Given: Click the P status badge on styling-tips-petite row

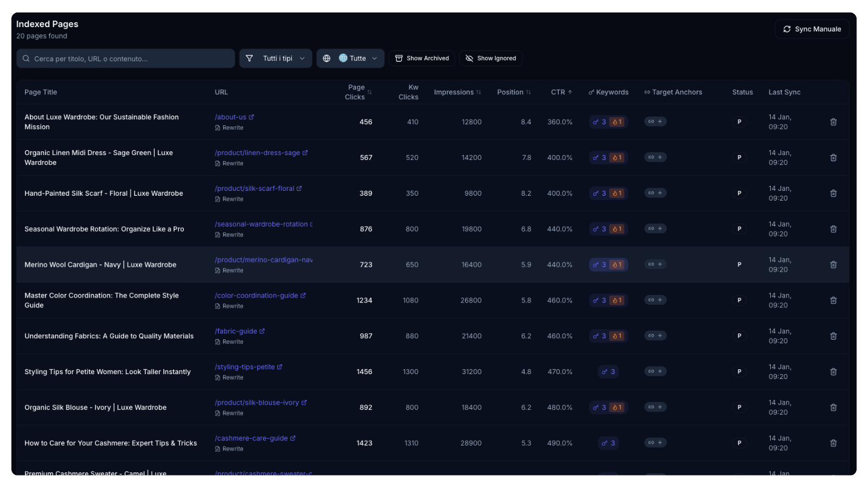Looking at the screenshot, I should pos(739,371).
